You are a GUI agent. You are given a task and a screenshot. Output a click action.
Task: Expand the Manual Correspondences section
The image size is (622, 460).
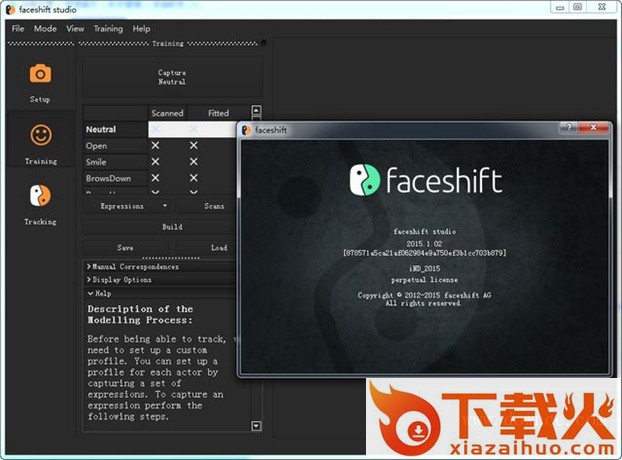[x=133, y=267]
